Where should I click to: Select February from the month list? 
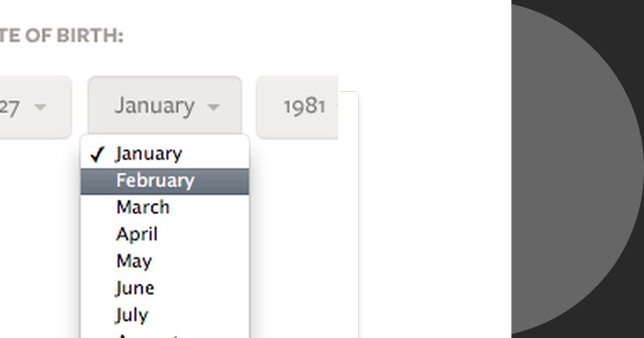(x=155, y=181)
